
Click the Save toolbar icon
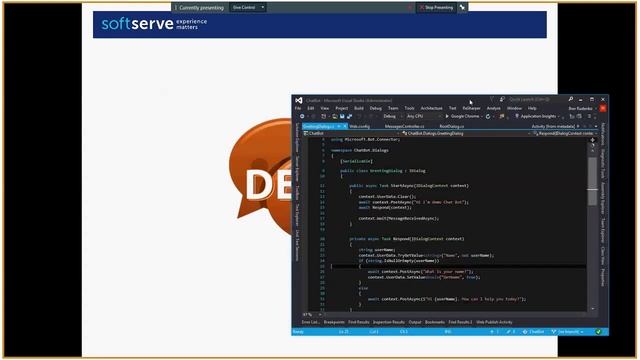click(342, 116)
